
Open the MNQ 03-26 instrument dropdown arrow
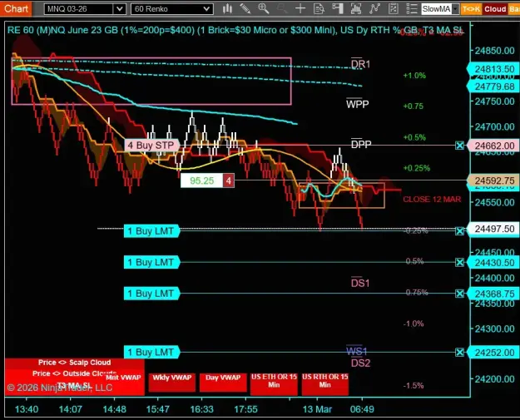120,9
